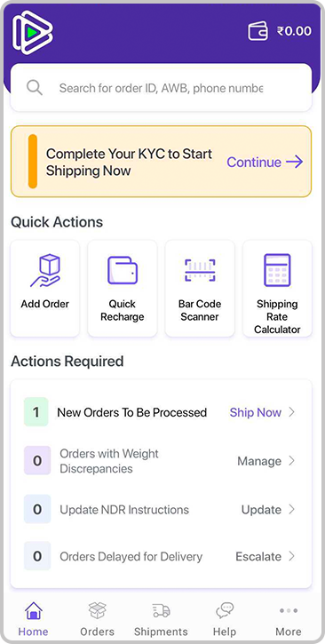Click Update for NDR Instructions

click(x=261, y=510)
